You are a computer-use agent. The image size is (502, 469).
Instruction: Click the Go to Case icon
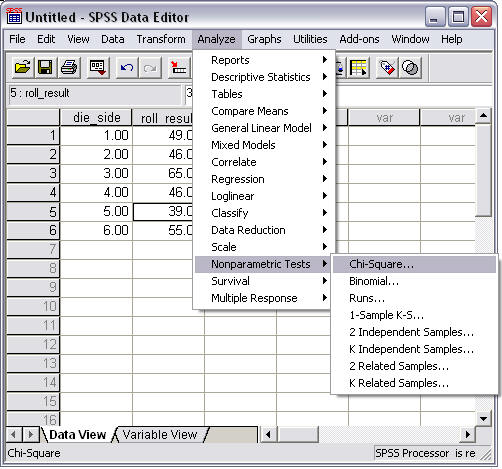coord(179,68)
